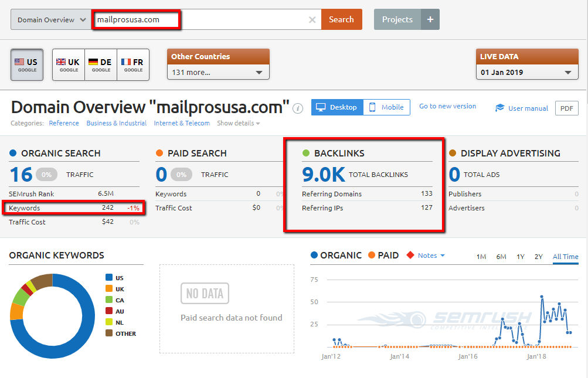Click the mobile phone icon
The width and height of the screenshot is (588, 378).
click(372, 107)
